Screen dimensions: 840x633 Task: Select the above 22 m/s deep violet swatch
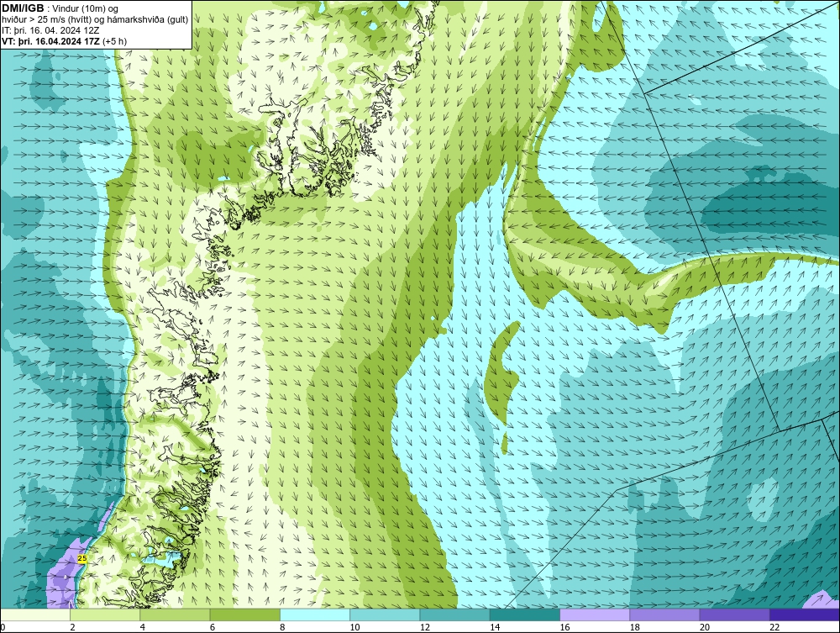805,615
